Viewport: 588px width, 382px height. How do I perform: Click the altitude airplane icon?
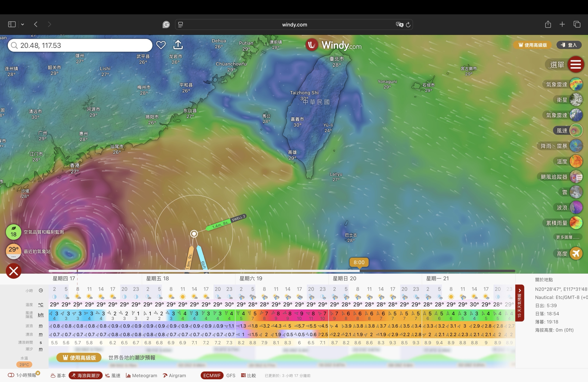576,253
